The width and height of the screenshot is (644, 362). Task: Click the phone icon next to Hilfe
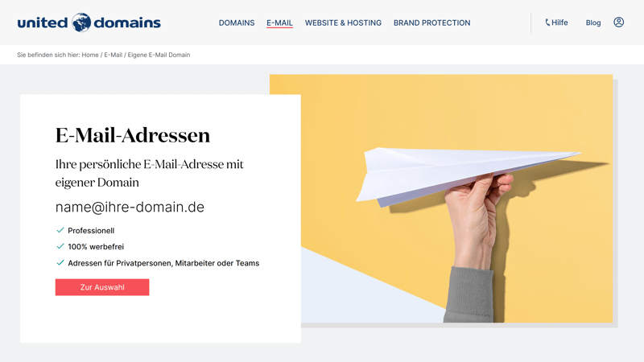[x=547, y=23]
